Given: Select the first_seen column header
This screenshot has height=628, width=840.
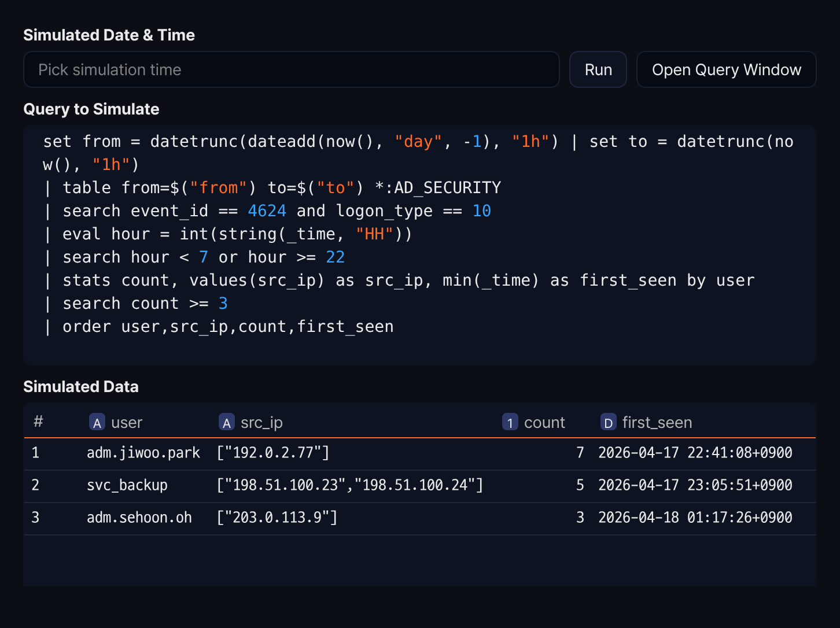Looking at the screenshot, I should tap(657, 423).
